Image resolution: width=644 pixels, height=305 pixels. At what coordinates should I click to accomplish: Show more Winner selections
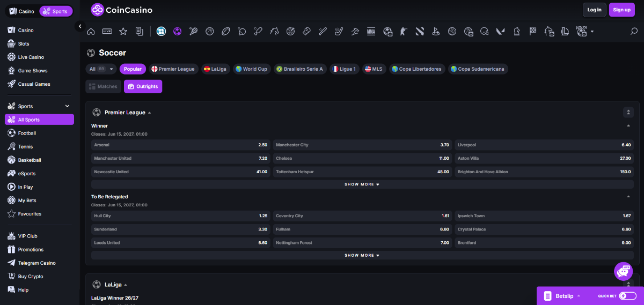(362, 184)
